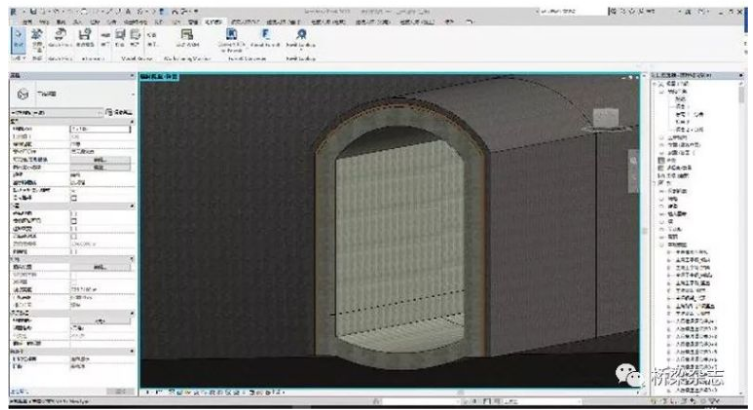
Task: Switch to the Manage ribbon tab
Action: pyautogui.click(x=193, y=22)
